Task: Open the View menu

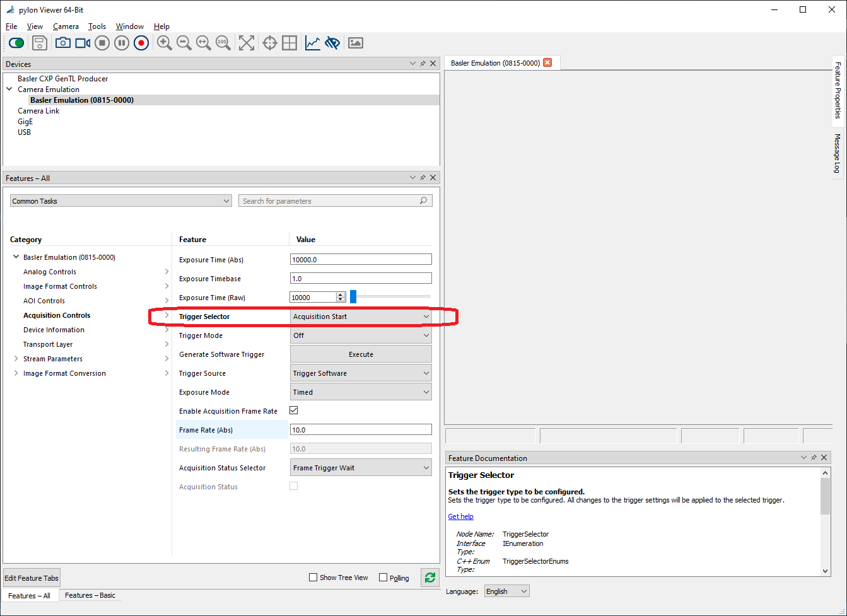Action: click(x=35, y=26)
